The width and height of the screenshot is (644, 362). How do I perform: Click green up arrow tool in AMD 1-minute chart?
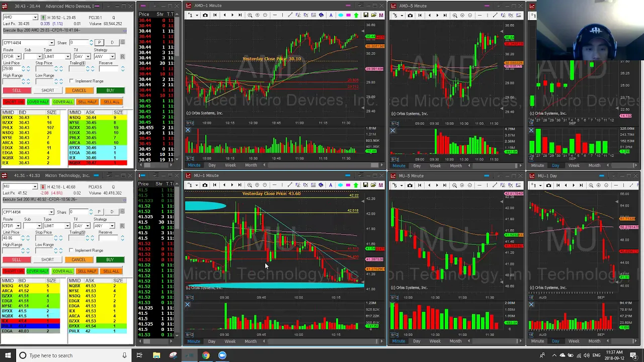(356, 15)
